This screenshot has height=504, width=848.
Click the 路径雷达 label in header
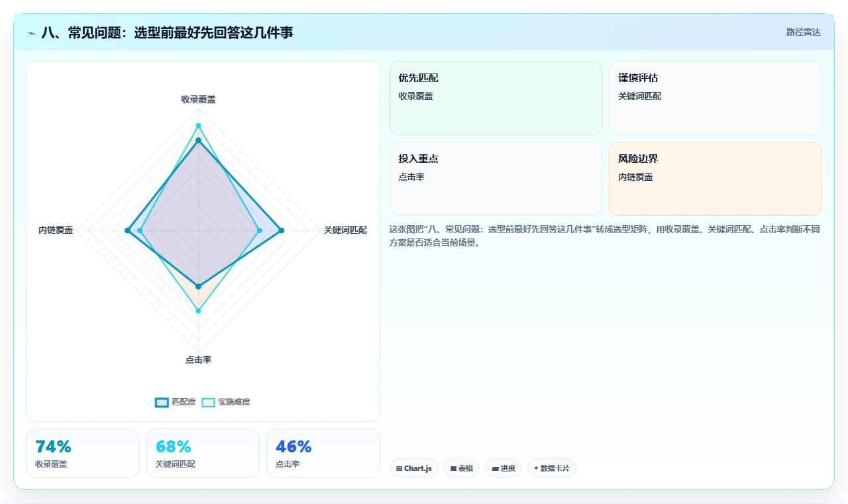tap(803, 32)
